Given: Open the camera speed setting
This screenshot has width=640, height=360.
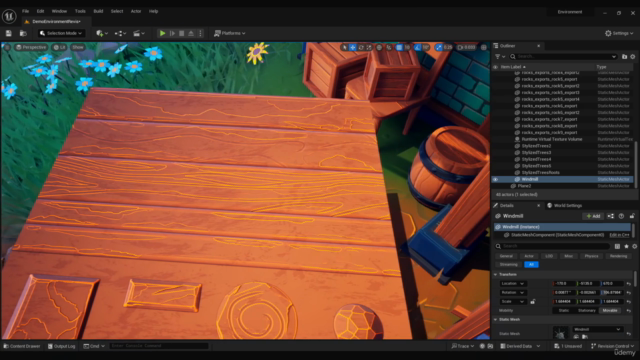Looking at the screenshot, I should (x=466, y=47).
